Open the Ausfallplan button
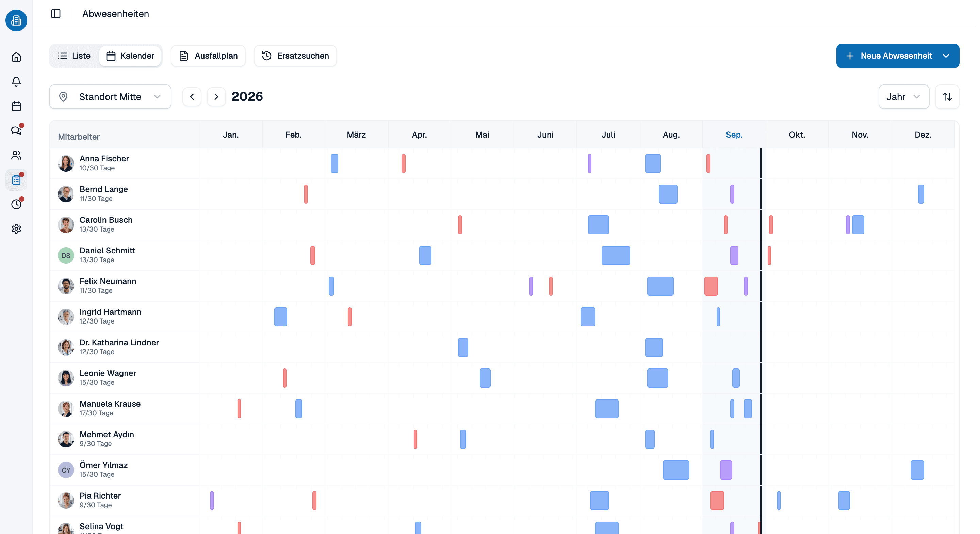Image resolution: width=980 pixels, height=534 pixels. click(208, 56)
